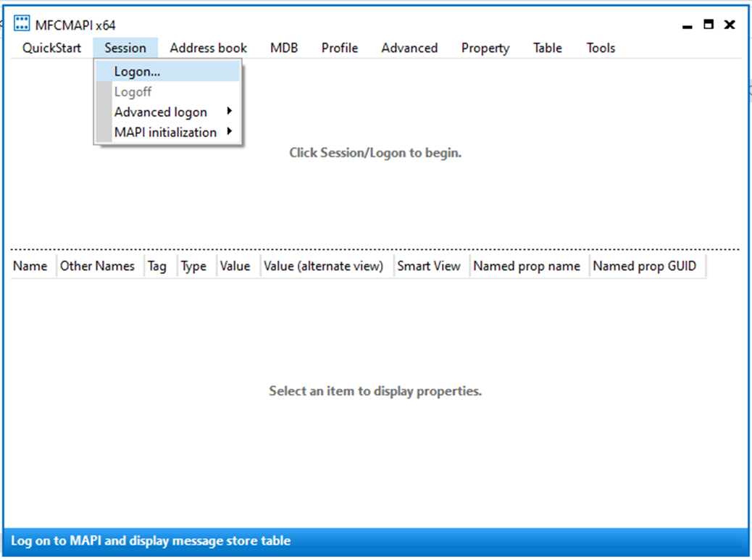Click the Tag column header
Screen dimensions: 752x560
(x=157, y=266)
